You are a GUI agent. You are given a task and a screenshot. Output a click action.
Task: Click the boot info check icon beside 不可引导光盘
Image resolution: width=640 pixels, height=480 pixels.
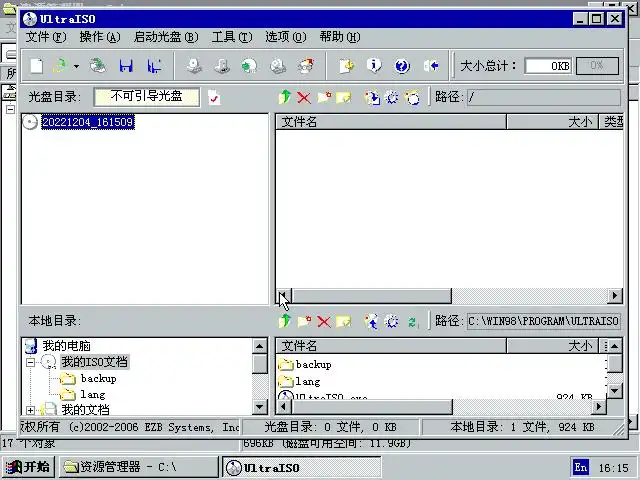tap(214, 97)
